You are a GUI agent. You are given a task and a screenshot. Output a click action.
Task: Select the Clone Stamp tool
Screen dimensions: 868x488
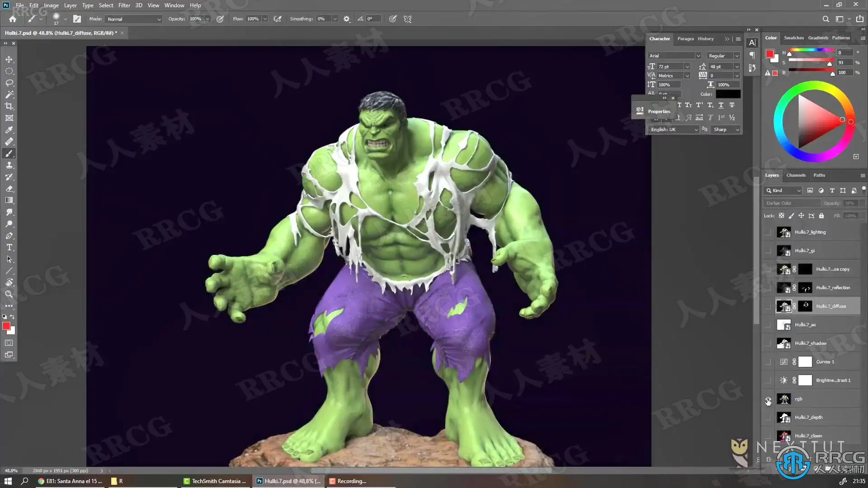(x=9, y=165)
